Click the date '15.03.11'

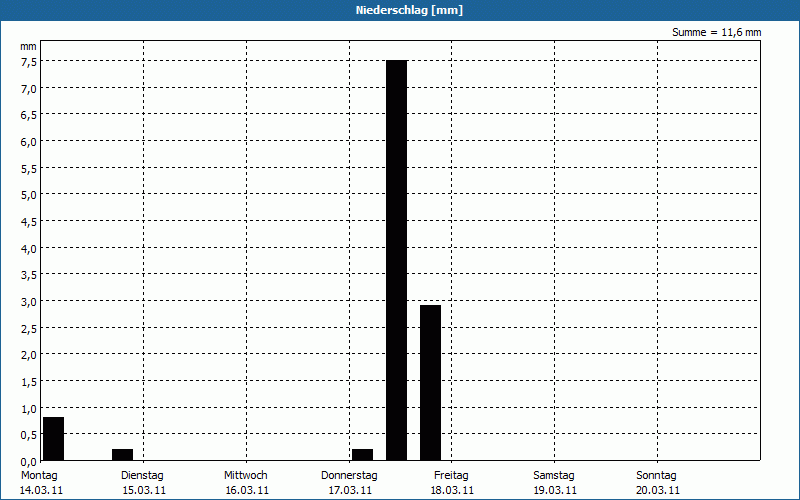(x=144, y=490)
